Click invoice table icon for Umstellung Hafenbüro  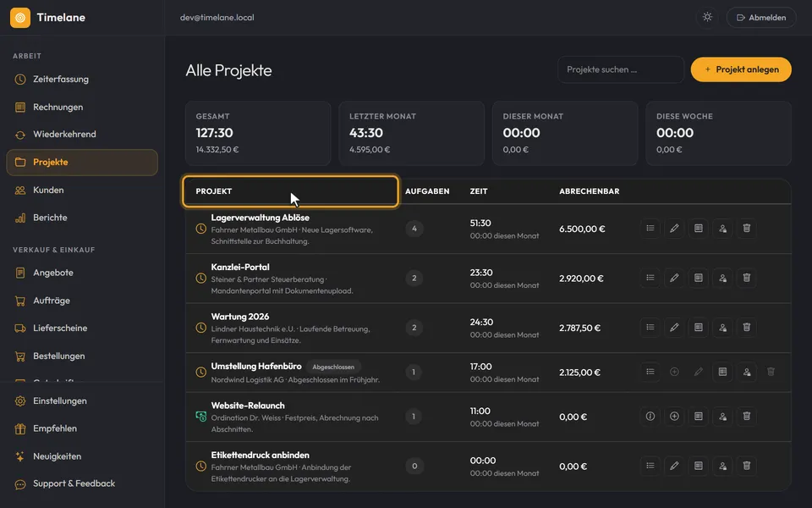(722, 372)
